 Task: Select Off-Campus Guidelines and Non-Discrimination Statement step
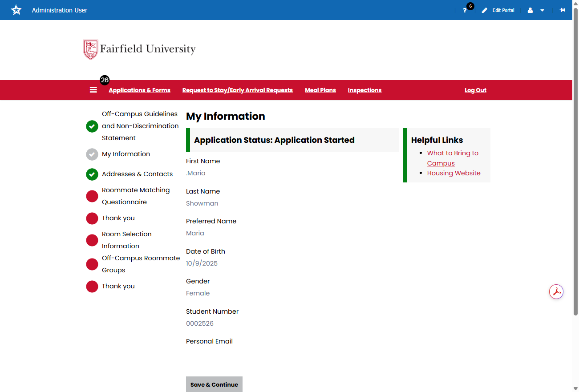140,126
